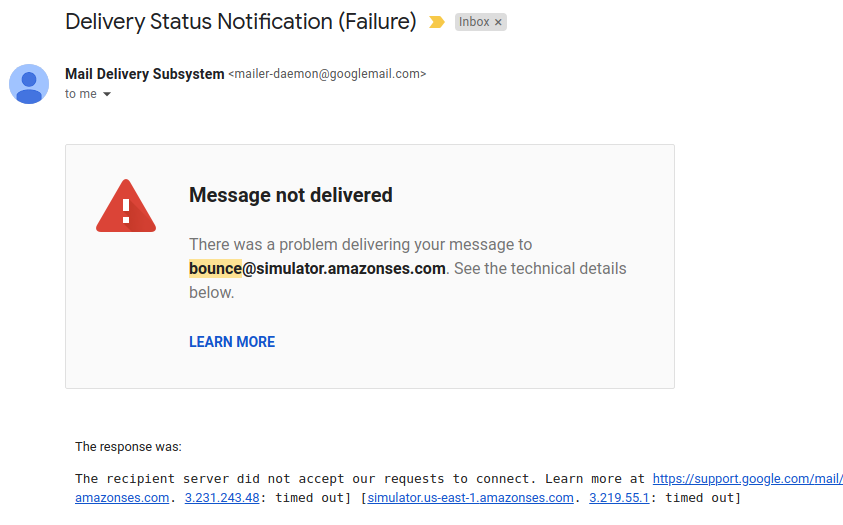The height and width of the screenshot is (525, 843).
Task: Expand recipient details arrow beside 'to me'
Action: pyautogui.click(x=107, y=94)
